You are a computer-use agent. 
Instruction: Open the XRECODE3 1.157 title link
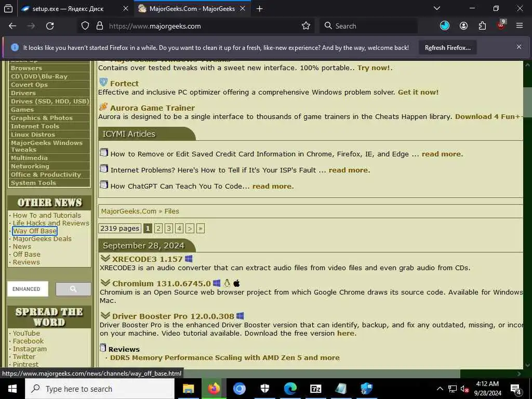(x=147, y=259)
